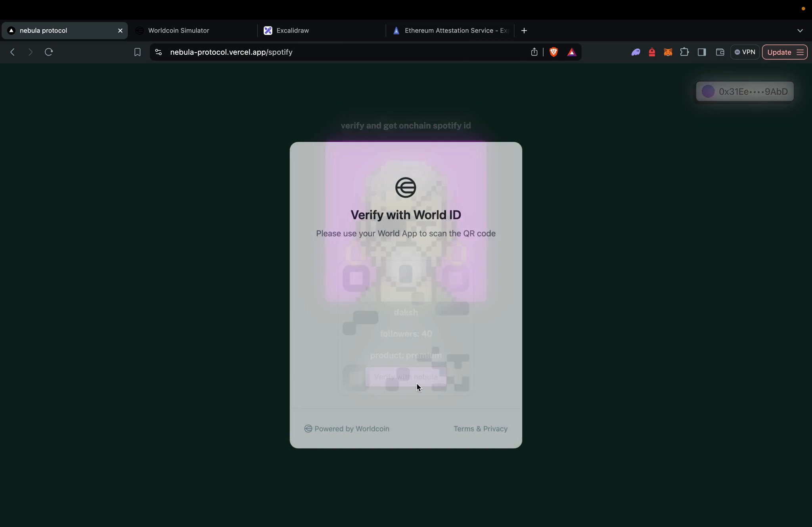Click the Verify with nebula button
812x527 pixels.
point(406,377)
